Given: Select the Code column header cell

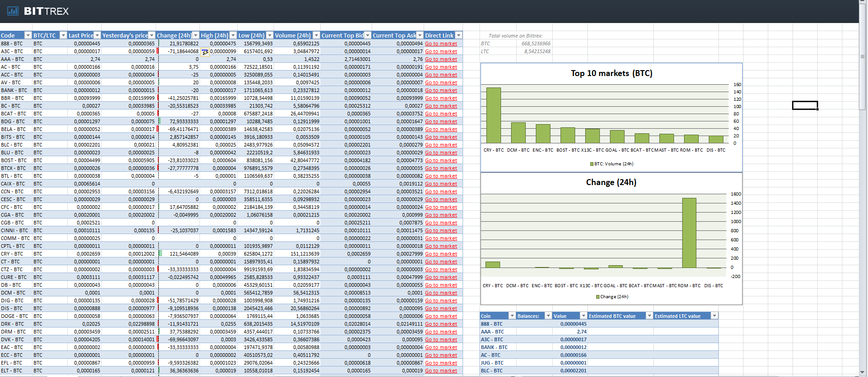Looking at the screenshot, I should tap(16, 35).
